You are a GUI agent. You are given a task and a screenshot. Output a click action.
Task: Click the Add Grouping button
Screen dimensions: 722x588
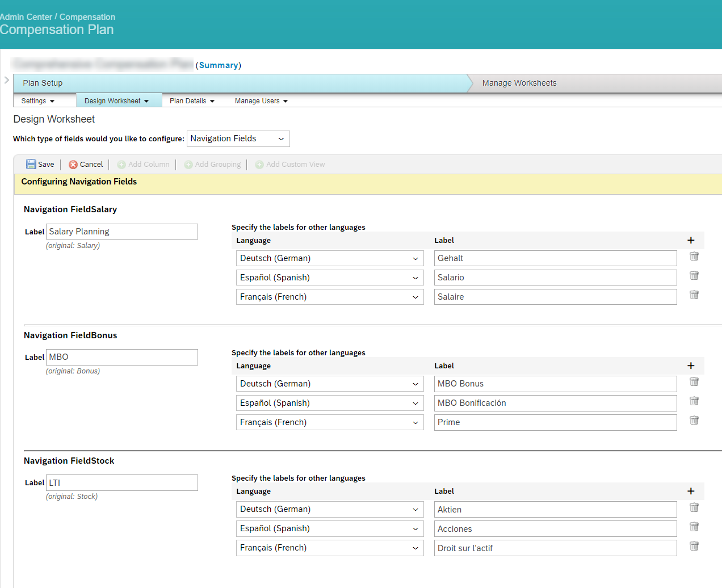pos(212,165)
